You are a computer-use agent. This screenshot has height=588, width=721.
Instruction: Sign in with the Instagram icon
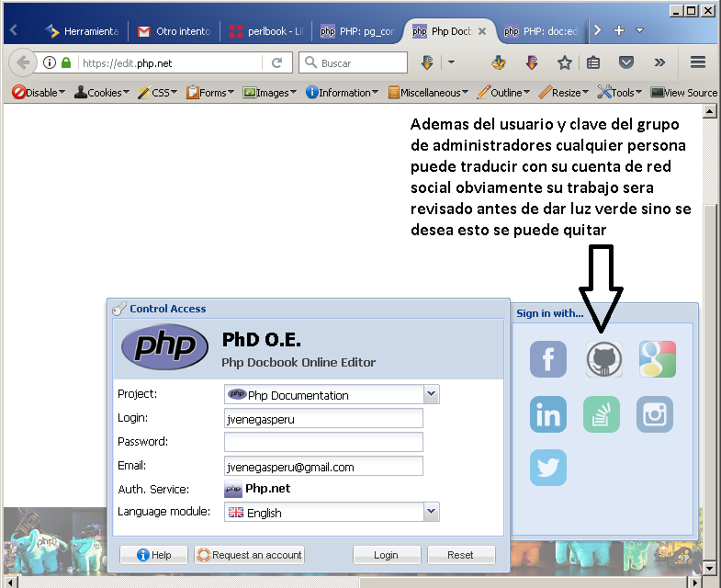[x=655, y=414]
